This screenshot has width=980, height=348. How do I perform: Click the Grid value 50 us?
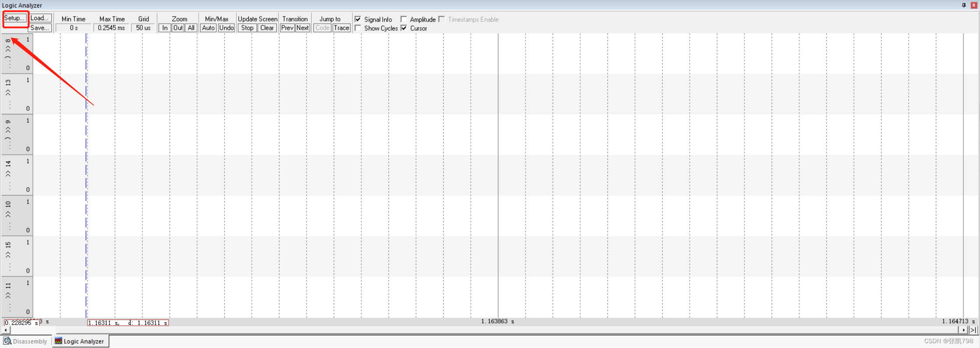coord(143,28)
